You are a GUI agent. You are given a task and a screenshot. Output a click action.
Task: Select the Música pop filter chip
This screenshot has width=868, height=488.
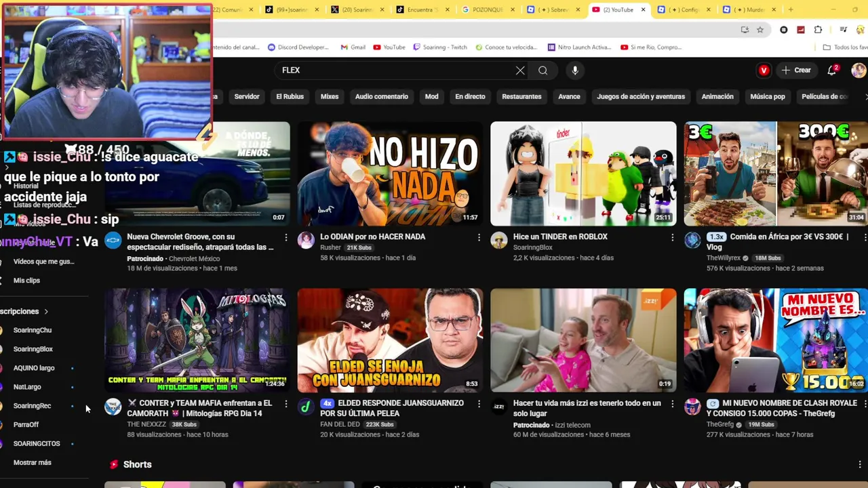tap(768, 96)
